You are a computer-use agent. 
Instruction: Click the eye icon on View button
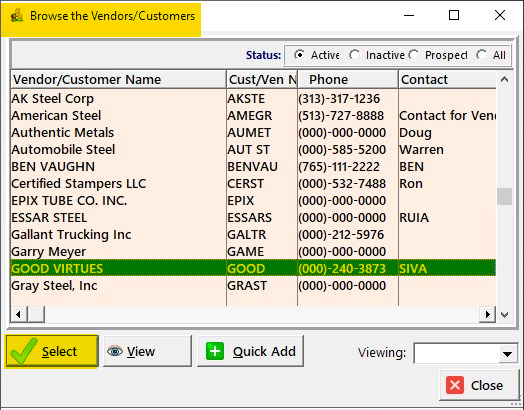point(115,352)
